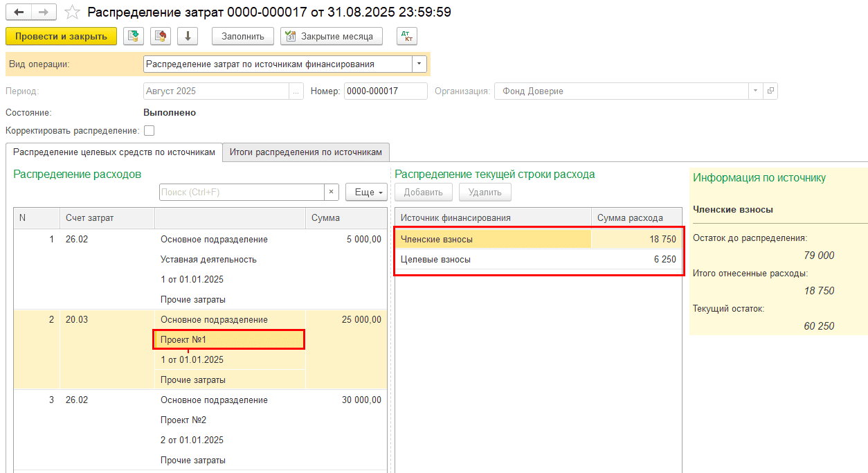The height and width of the screenshot is (473, 868).
Task: Click the Заполнить button
Action: coord(242,36)
